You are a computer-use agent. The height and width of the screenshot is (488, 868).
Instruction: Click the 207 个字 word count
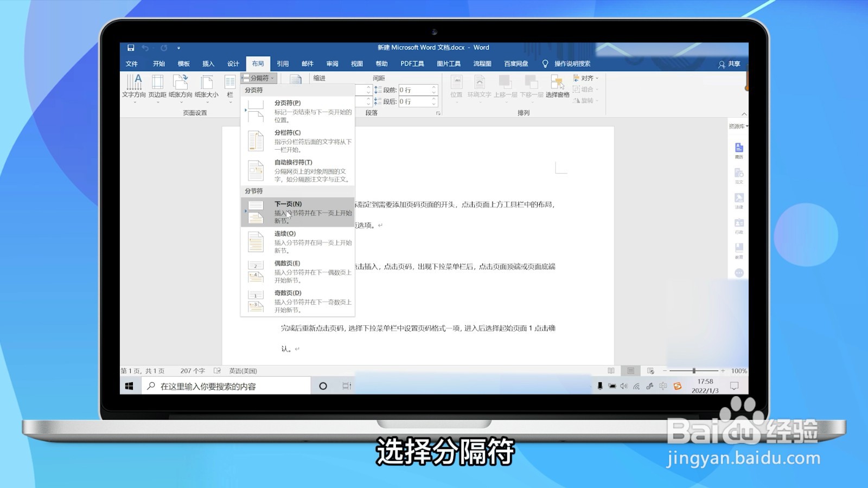(x=193, y=371)
